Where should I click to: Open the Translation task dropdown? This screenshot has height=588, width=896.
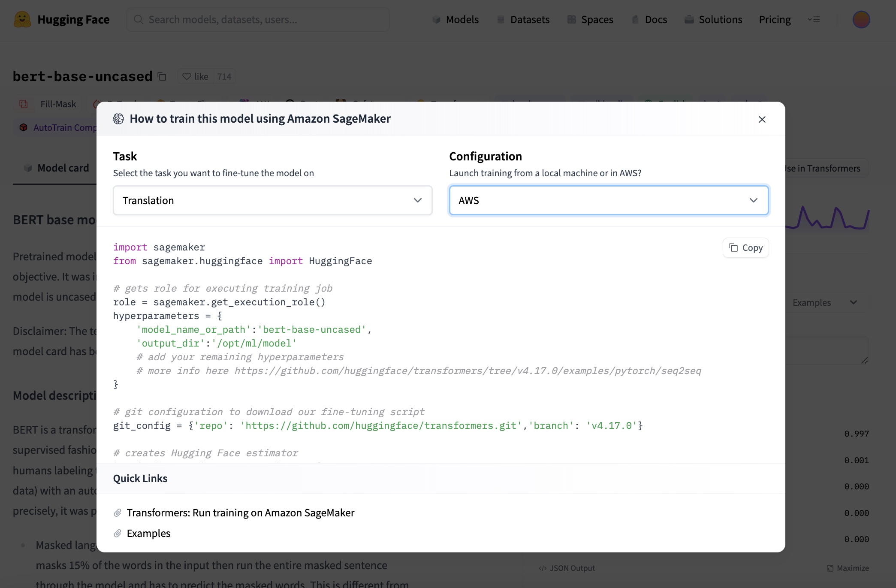point(272,200)
